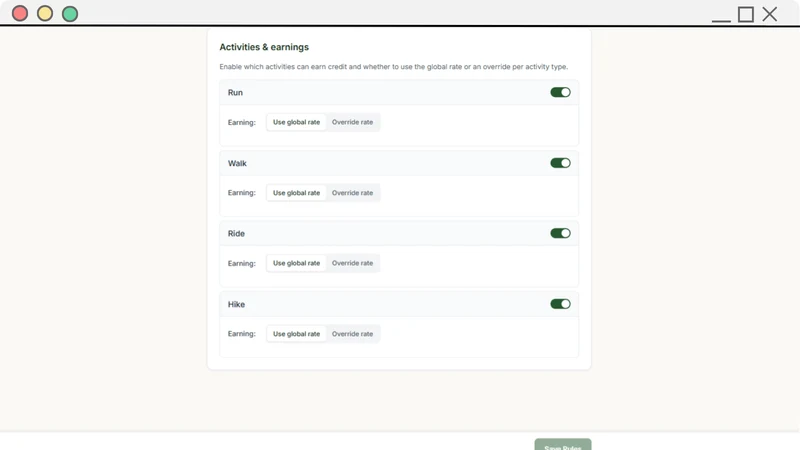Turn off the Hike activity switch

click(560, 304)
